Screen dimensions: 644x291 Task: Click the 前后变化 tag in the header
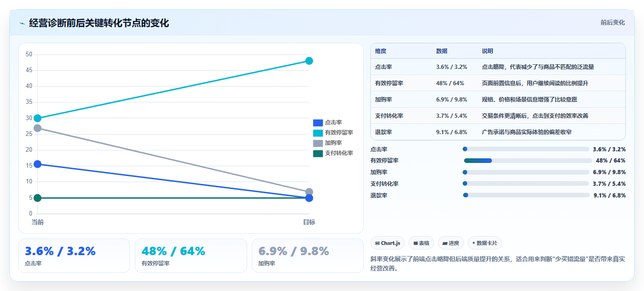(612, 22)
